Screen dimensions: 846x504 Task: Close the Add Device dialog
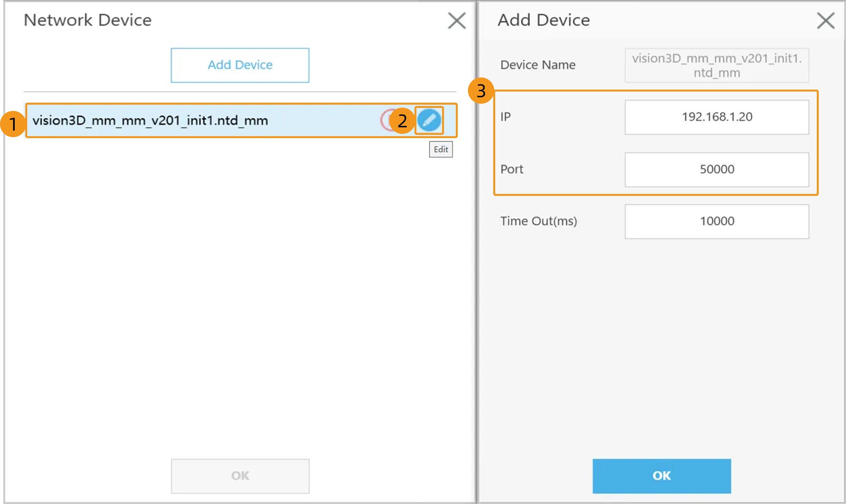825,21
